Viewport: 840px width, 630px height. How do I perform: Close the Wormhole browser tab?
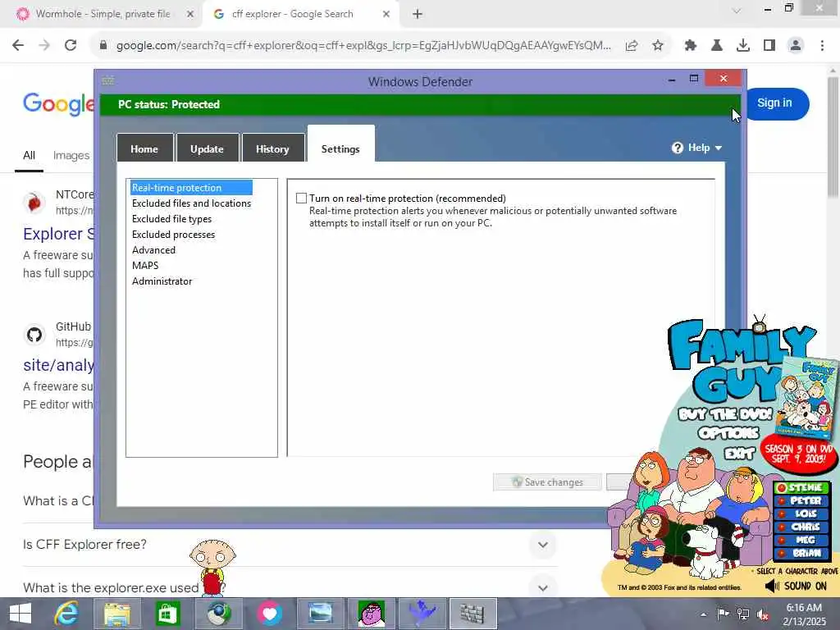pyautogui.click(x=189, y=14)
